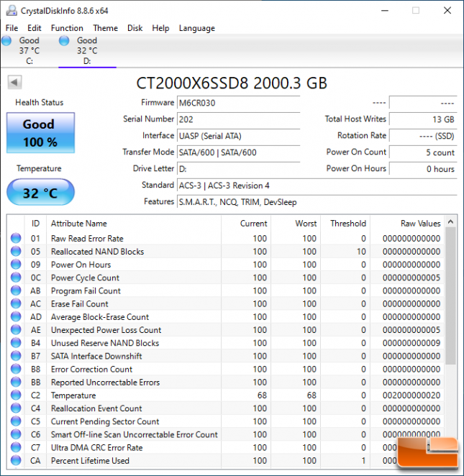This screenshot has width=464, height=476.
Task: Click the scroll up arrow of attribute list
Action: [x=450, y=222]
